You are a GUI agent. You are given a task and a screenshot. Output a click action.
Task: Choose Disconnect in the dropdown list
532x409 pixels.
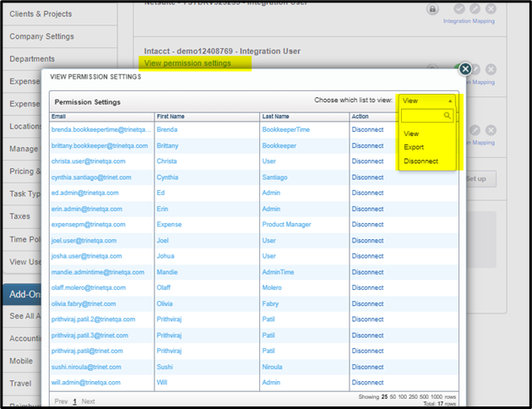[421, 161]
